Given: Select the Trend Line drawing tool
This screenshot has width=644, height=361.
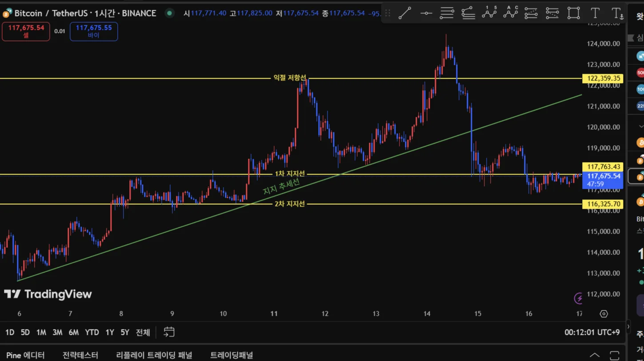Looking at the screenshot, I should pyautogui.click(x=404, y=13).
